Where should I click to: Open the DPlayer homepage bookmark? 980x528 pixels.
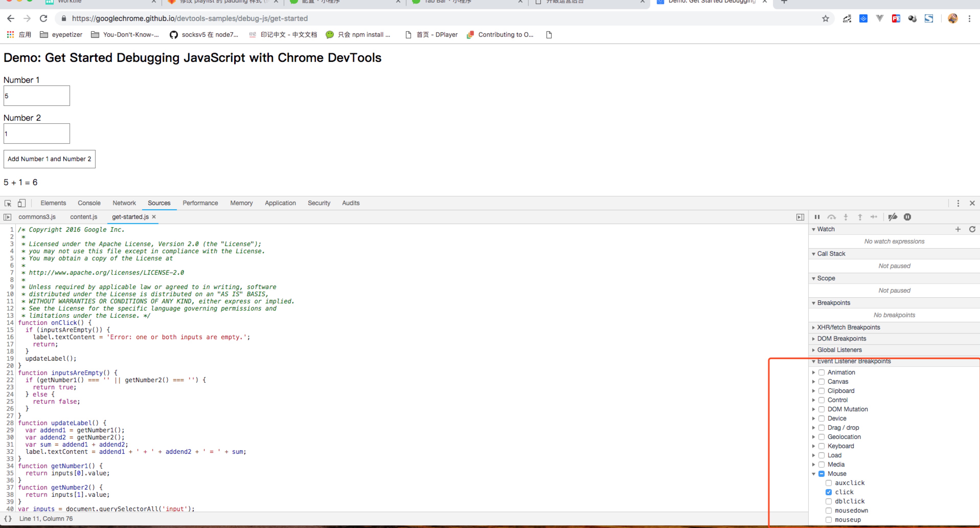click(431, 35)
